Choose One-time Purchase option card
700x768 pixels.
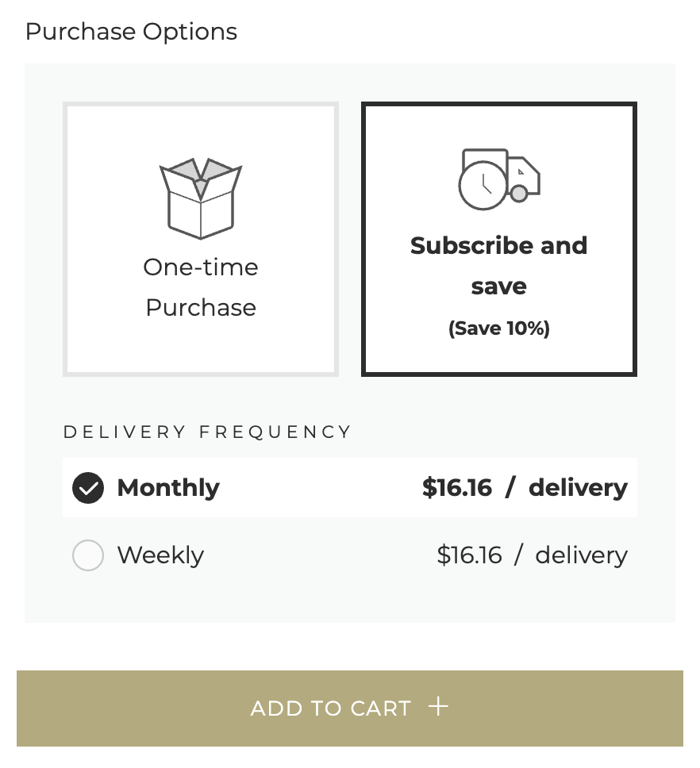(x=201, y=239)
